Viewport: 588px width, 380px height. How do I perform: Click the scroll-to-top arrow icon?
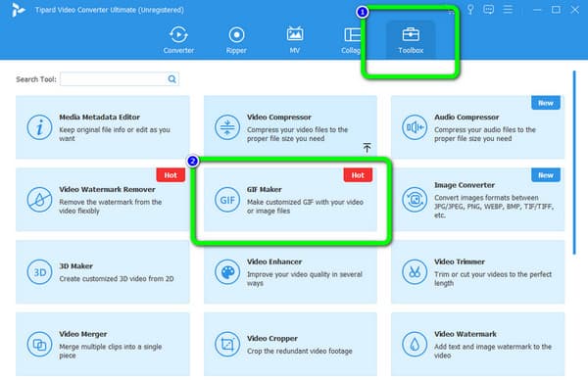pos(367,148)
